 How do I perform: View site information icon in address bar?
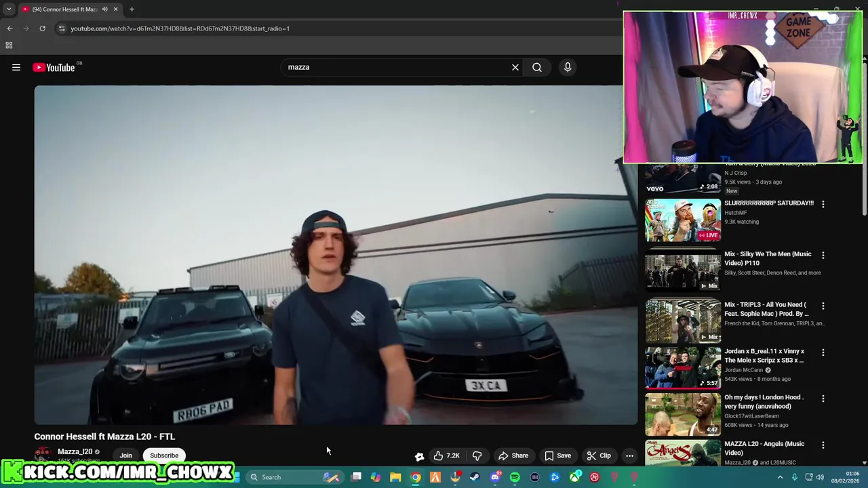62,28
